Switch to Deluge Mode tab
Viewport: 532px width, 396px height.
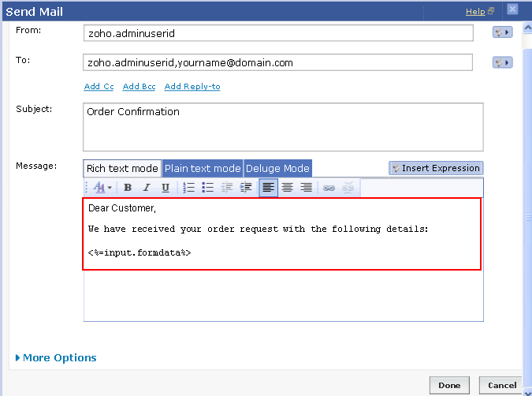click(x=277, y=169)
